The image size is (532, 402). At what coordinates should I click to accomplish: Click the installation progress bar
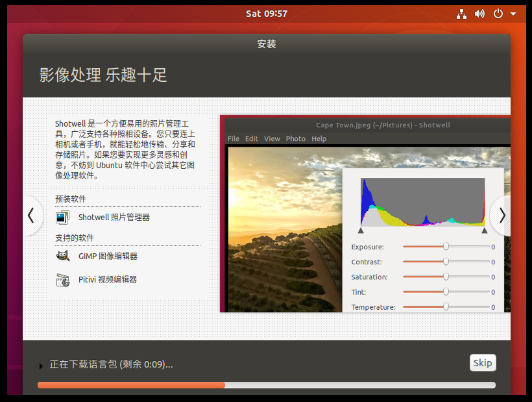pos(267,384)
